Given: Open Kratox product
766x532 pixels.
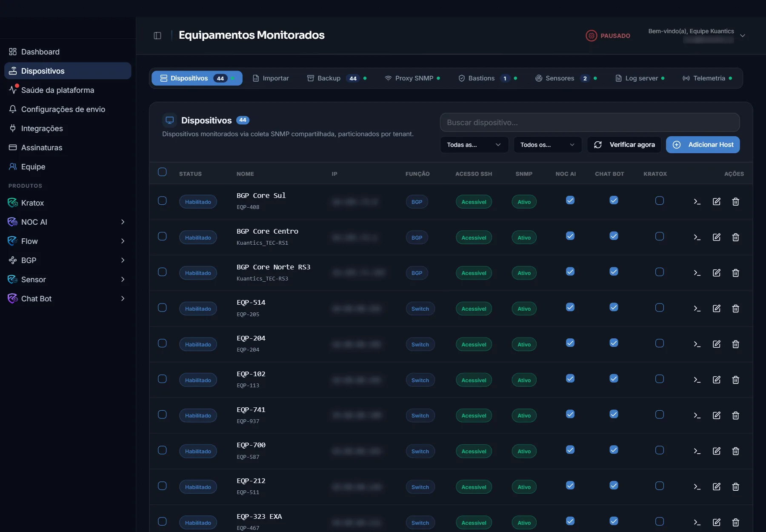Looking at the screenshot, I should point(68,203).
